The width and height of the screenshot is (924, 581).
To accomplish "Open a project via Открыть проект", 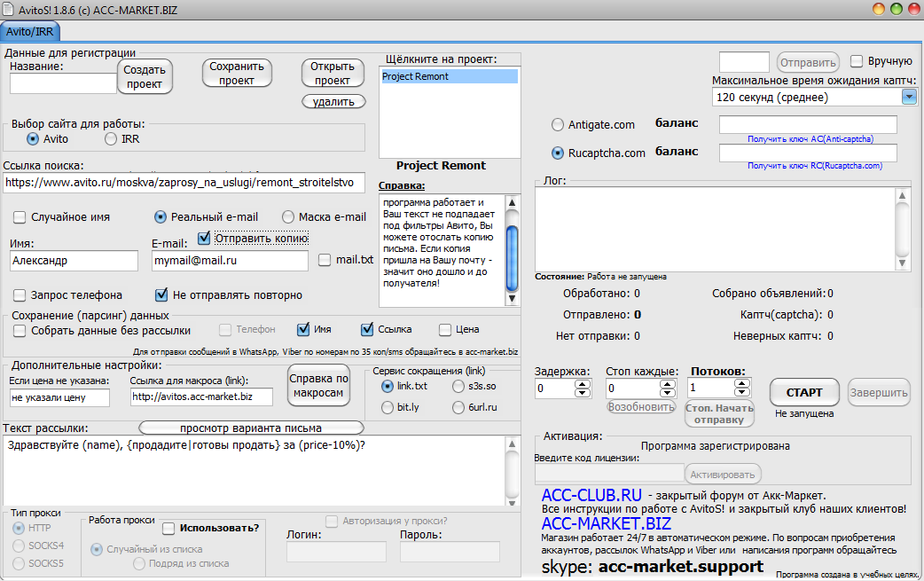I will click(x=333, y=73).
